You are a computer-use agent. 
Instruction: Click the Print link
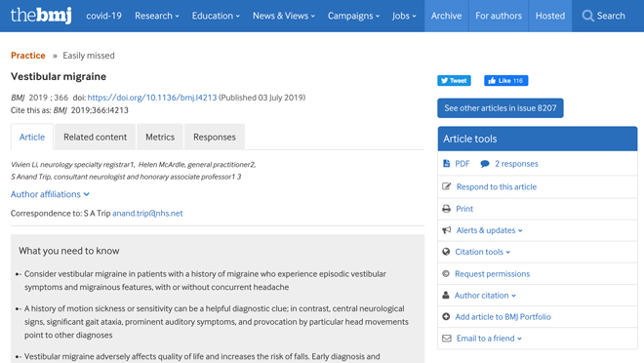tap(464, 209)
